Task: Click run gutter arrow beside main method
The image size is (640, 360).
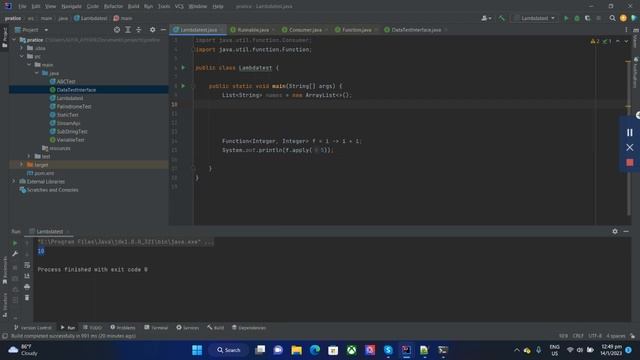Action: click(x=183, y=86)
